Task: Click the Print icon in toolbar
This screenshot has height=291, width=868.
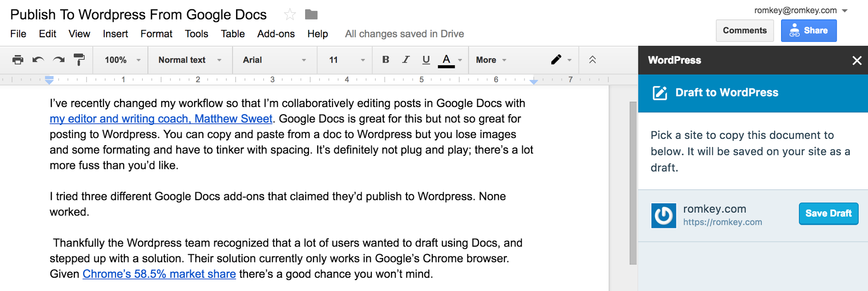Action: [x=18, y=60]
